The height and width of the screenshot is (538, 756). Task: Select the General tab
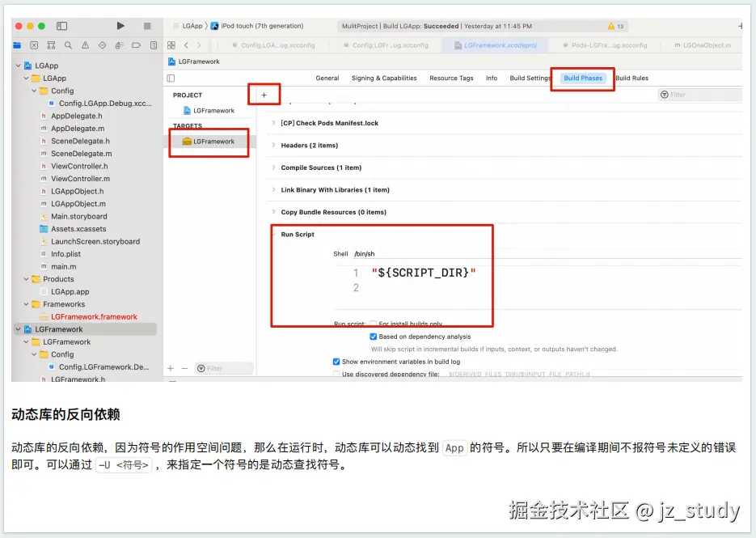[327, 78]
